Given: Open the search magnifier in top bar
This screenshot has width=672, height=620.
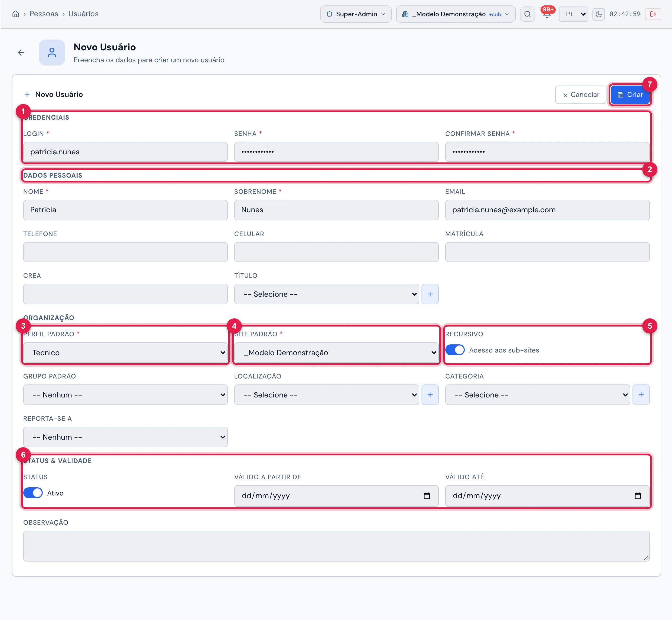Looking at the screenshot, I should [x=527, y=14].
